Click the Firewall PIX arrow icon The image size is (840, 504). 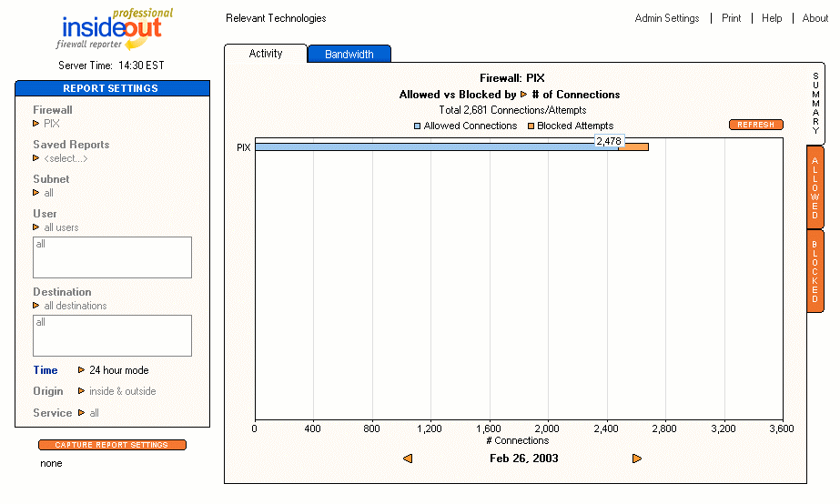(x=36, y=123)
